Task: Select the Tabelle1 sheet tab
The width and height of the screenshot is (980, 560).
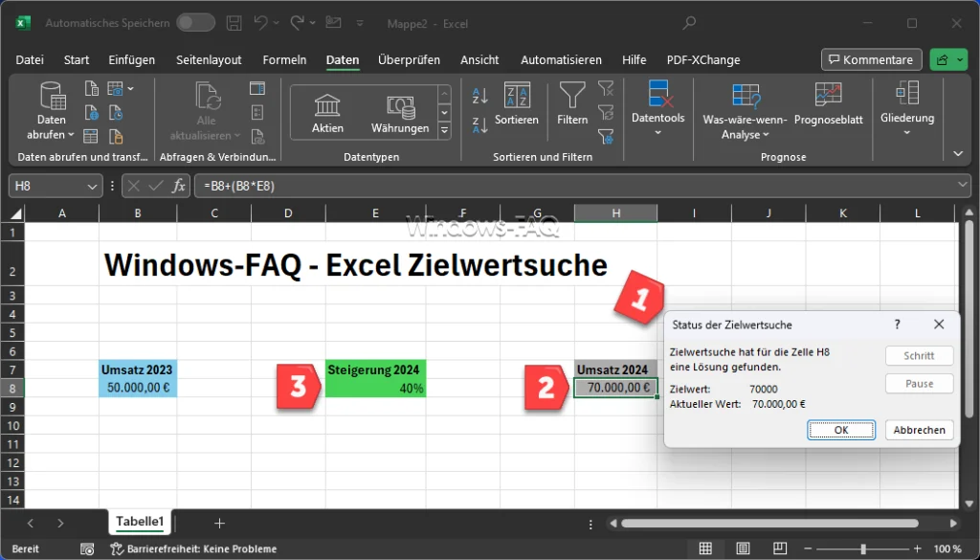Action: click(140, 522)
